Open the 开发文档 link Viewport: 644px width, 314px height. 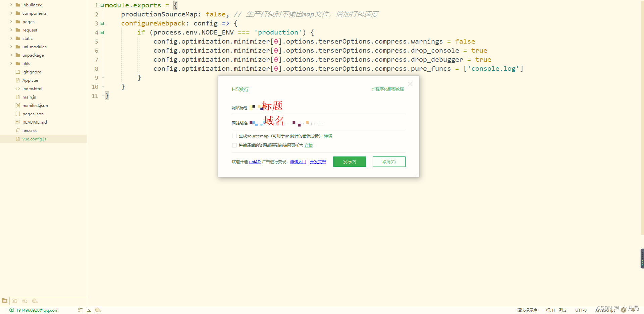coord(318,162)
